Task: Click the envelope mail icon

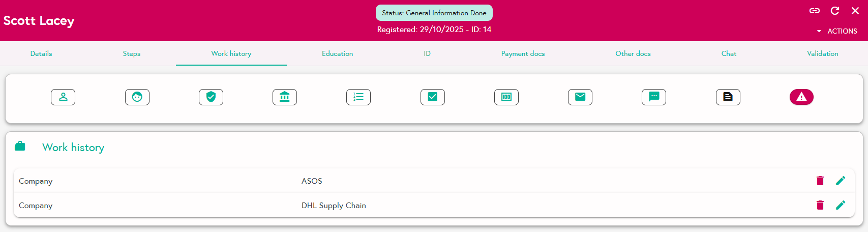Action: pos(580,97)
